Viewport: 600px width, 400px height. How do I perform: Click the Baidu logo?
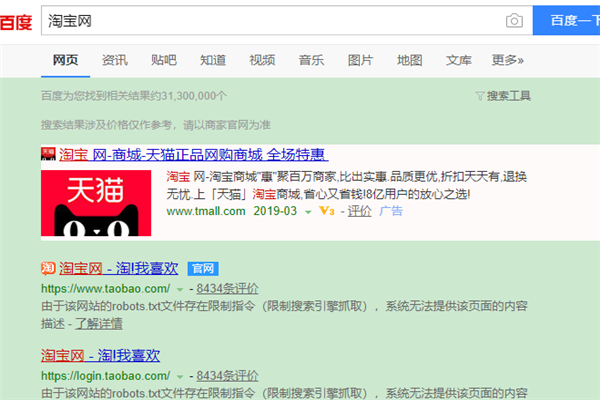pyautogui.click(x=16, y=22)
